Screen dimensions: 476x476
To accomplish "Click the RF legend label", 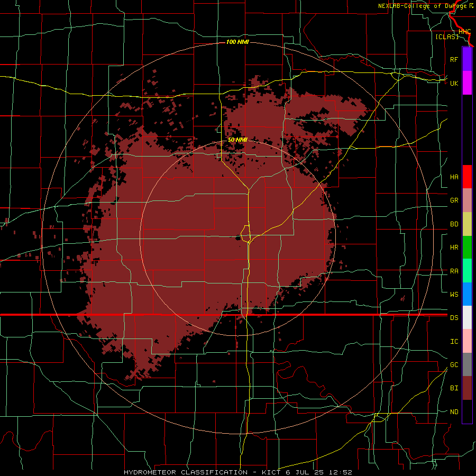I will [454, 59].
